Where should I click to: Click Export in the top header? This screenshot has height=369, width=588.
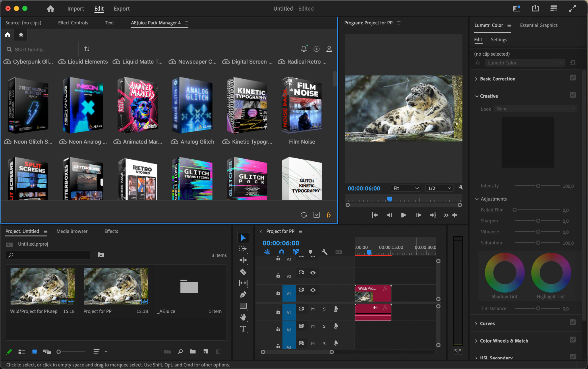click(121, 9)
